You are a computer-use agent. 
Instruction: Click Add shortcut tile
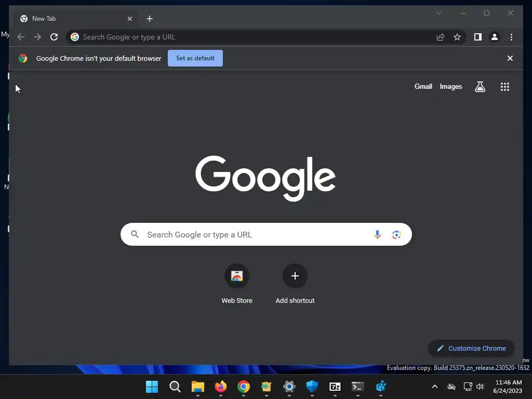coord(295,284)
